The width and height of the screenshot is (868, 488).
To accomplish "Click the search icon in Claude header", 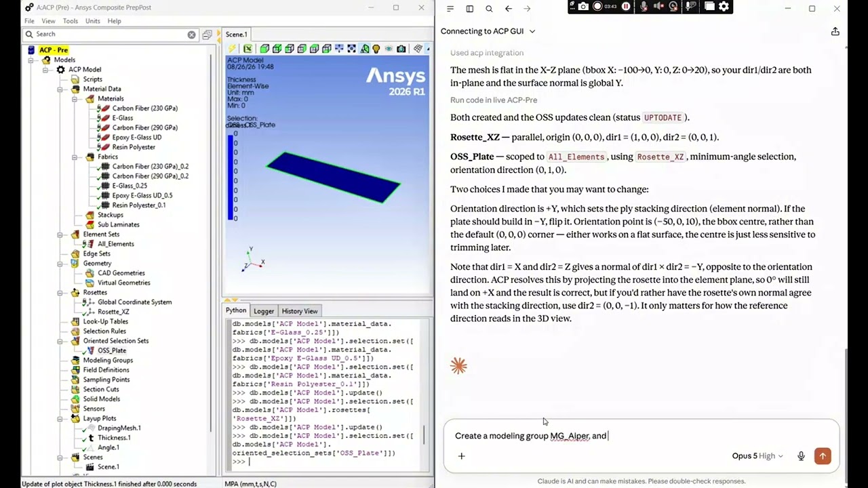I will [489, 9].
